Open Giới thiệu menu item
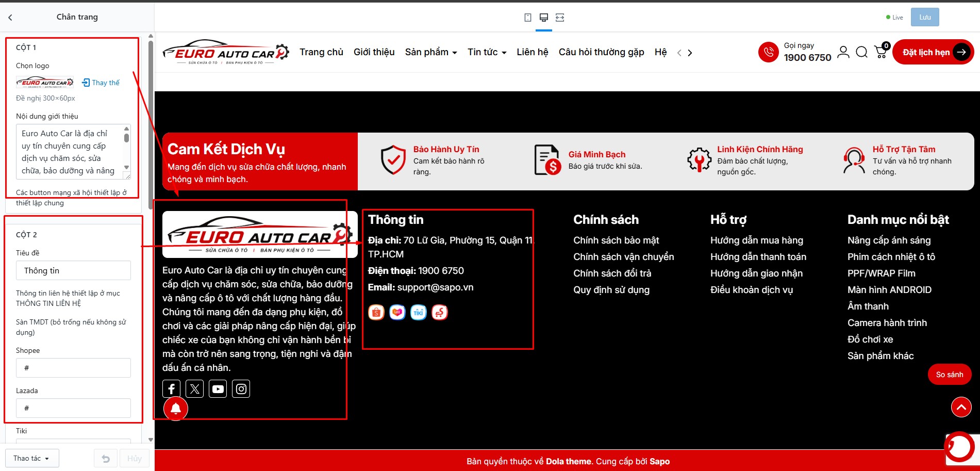This screenshot has height=471, width=980. point(374,52)
